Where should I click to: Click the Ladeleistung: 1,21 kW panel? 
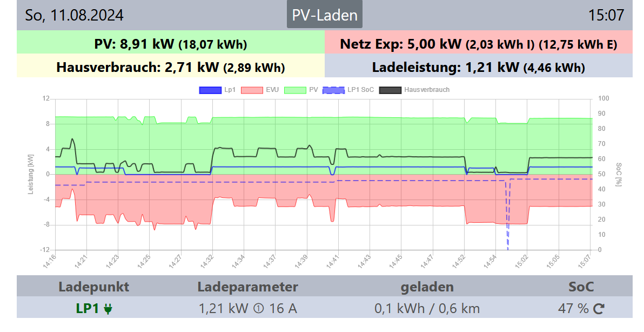[479, 66]
